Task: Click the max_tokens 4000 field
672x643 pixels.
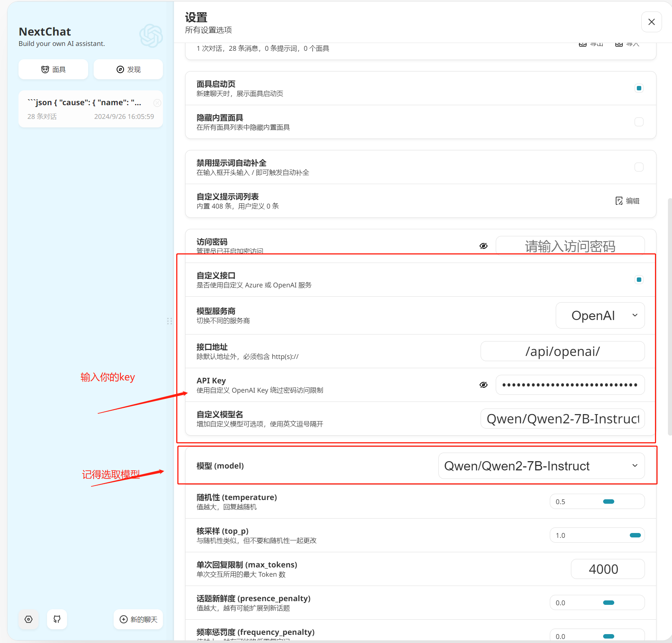Action: pyautogui.click(x=608, y=569)
